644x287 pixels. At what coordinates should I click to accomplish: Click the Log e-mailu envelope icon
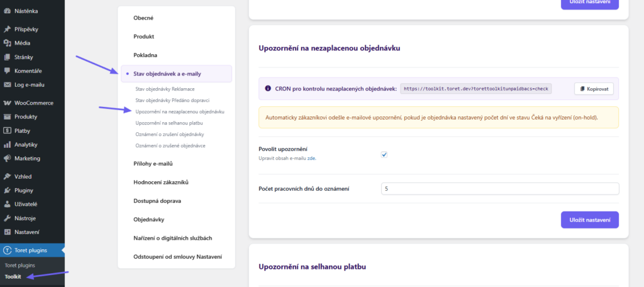[x=7, y=85]
